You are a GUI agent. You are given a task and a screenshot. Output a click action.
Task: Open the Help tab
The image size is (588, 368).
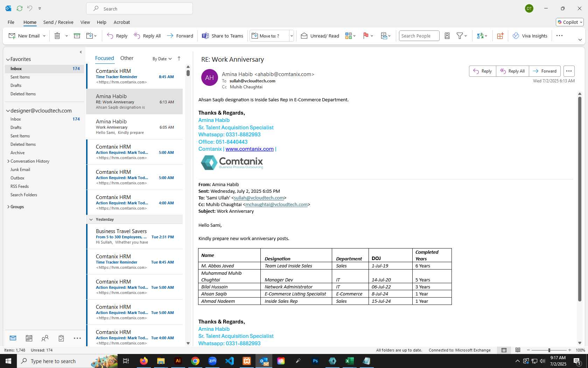101,22
